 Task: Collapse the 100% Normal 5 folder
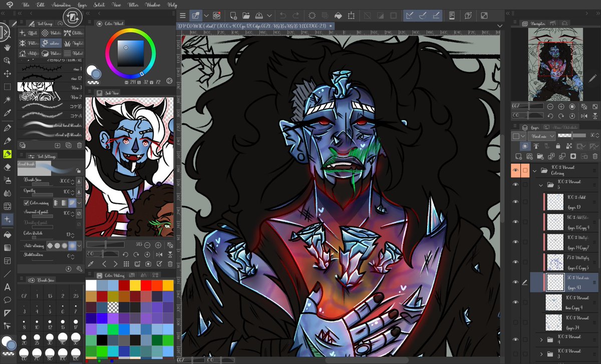pyautogui.click(x=541, y=185)
